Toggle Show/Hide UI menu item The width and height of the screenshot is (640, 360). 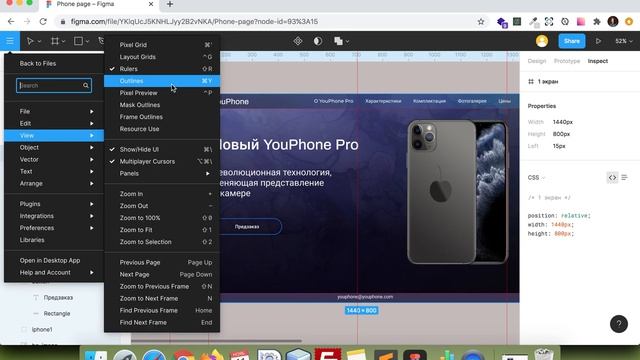tap(162, 149)
